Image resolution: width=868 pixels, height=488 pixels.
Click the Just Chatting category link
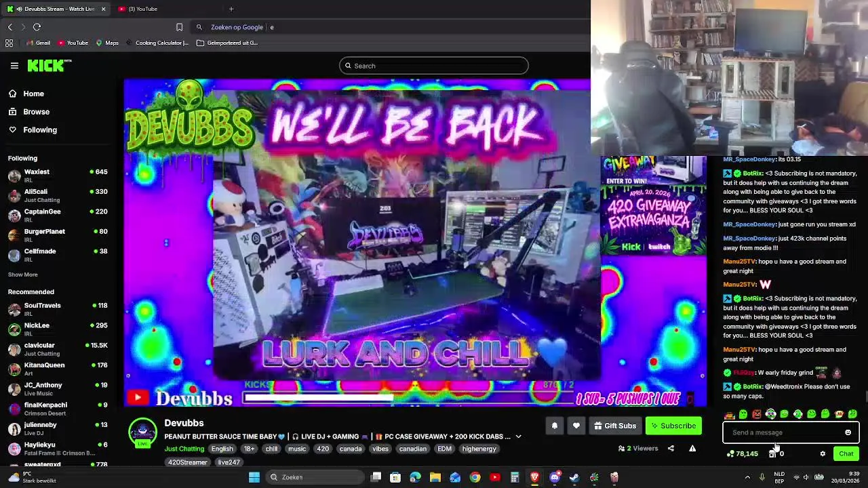(184, 449)
